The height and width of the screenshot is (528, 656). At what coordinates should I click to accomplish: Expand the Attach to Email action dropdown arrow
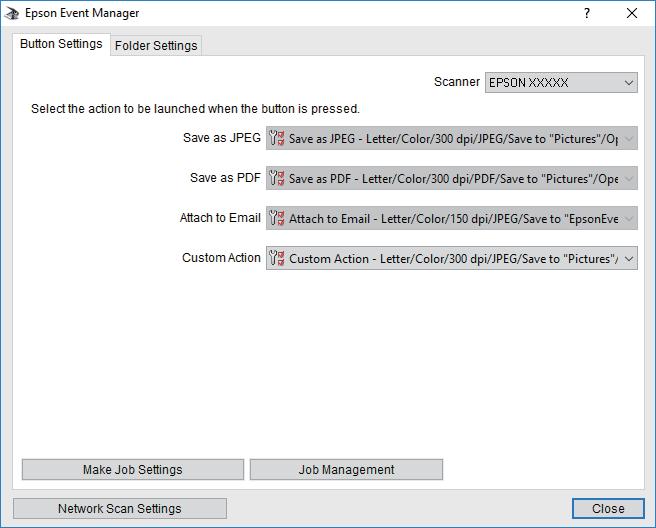point(628,218)
